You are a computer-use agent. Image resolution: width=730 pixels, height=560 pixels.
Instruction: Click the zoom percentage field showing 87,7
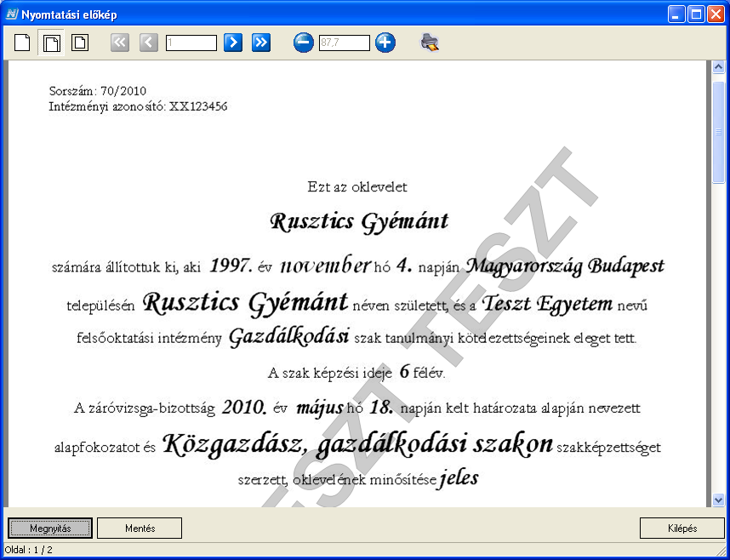tap(345, 43)
